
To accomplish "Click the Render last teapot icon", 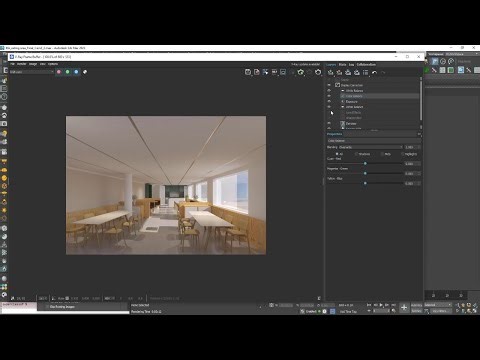I will pos(318,72).
